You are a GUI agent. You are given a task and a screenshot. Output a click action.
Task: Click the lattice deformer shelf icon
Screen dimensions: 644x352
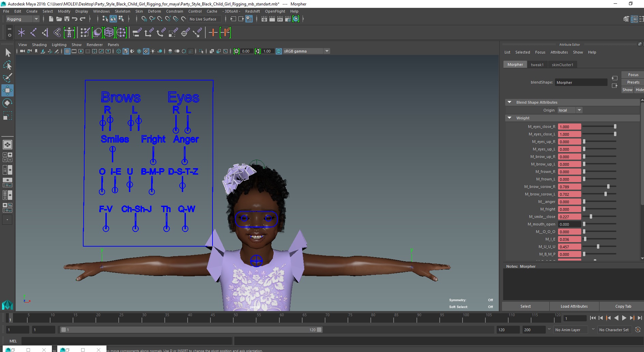click(109, 33)
